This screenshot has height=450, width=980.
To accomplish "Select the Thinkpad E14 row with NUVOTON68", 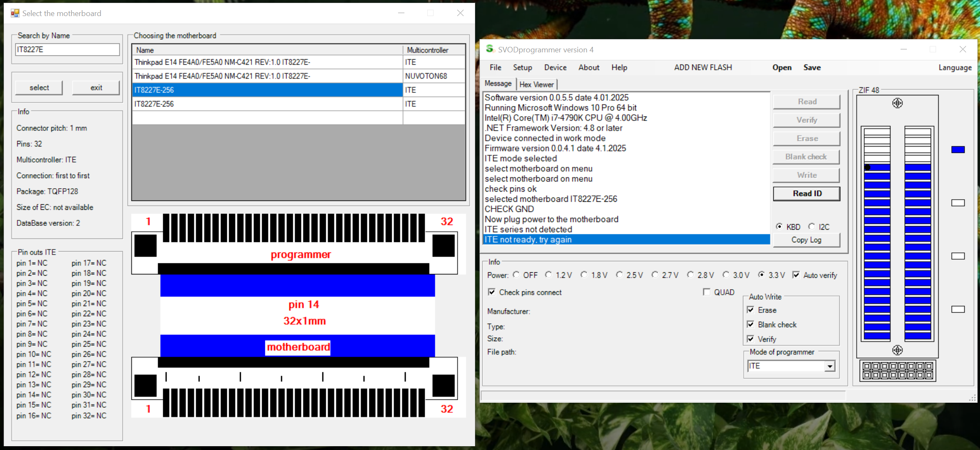I will point(266,76).
